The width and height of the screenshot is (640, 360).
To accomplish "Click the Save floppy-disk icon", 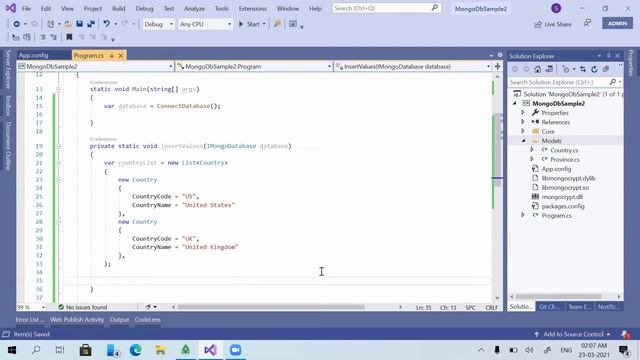I will click(80, 24).
